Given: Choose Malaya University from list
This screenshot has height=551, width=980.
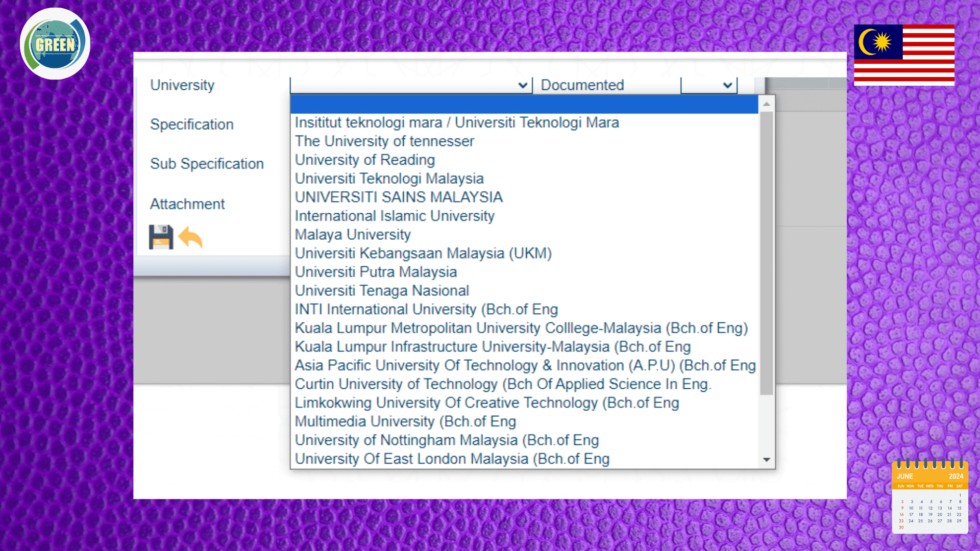Looking at the screenshot, I should pos(353,235).
